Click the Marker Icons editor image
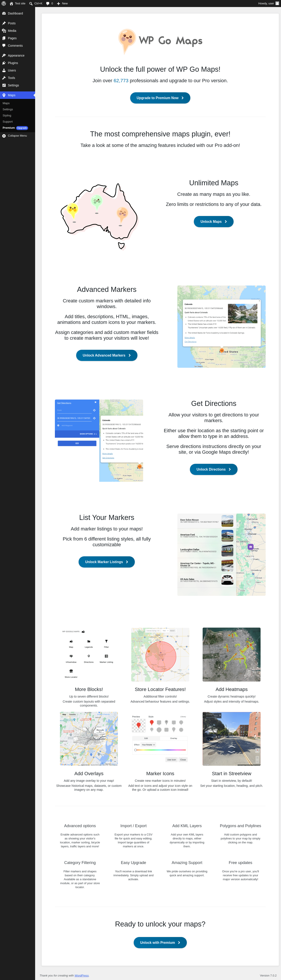The height and width of the screenshot is (980, 281). 160,739
